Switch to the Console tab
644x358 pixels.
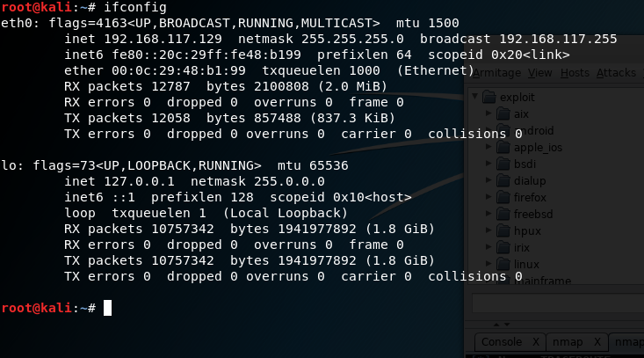coord(502,342)
